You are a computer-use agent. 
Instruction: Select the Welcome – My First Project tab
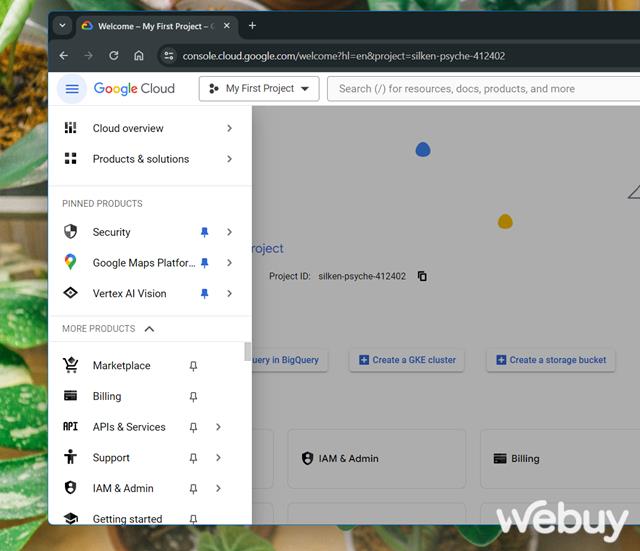coord(157,26)
